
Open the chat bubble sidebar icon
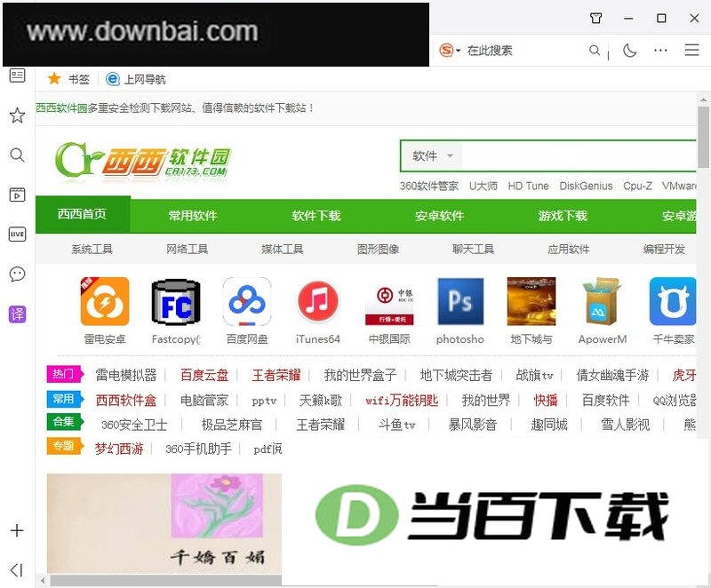pos(17,274)
